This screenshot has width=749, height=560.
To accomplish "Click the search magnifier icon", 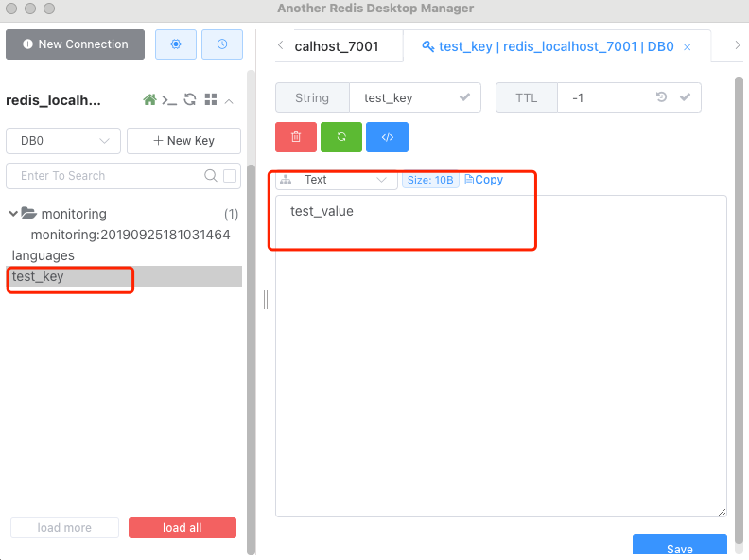I will [x=211, y=175].
